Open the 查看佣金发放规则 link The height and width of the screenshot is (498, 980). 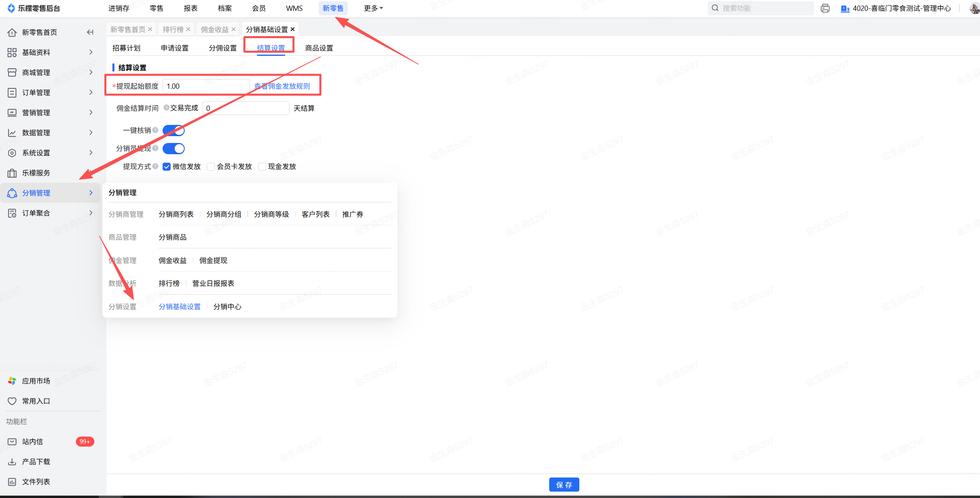click(282, 86)
